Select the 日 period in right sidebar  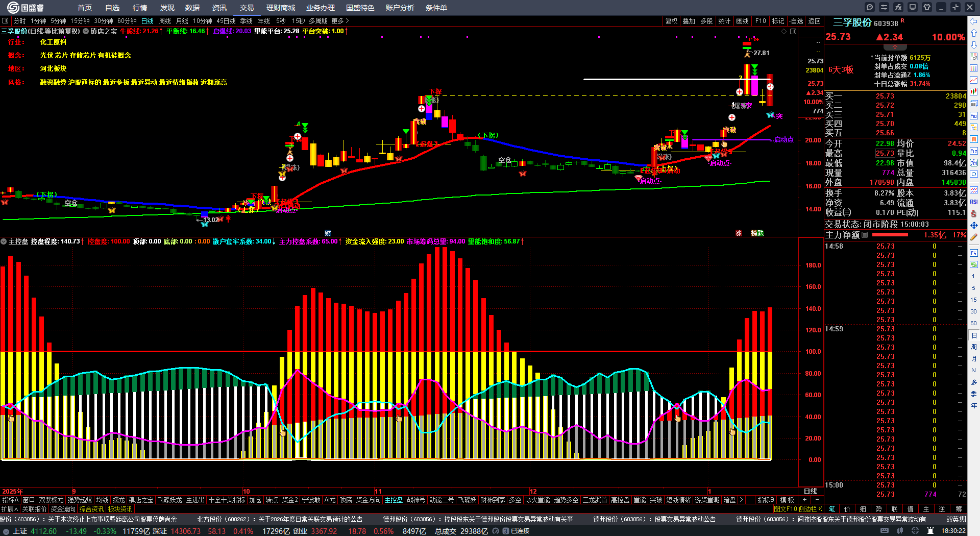(x=974, y=335)
